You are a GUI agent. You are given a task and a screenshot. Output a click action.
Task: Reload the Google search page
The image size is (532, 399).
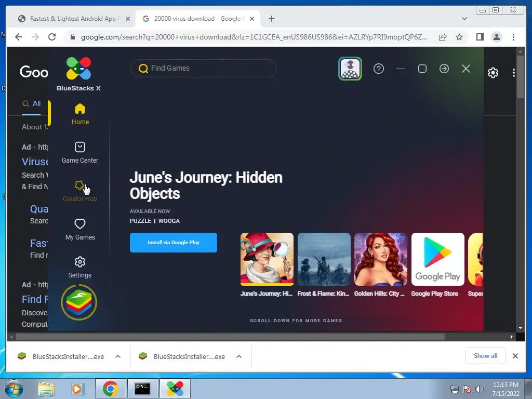[x=52, y=37]
